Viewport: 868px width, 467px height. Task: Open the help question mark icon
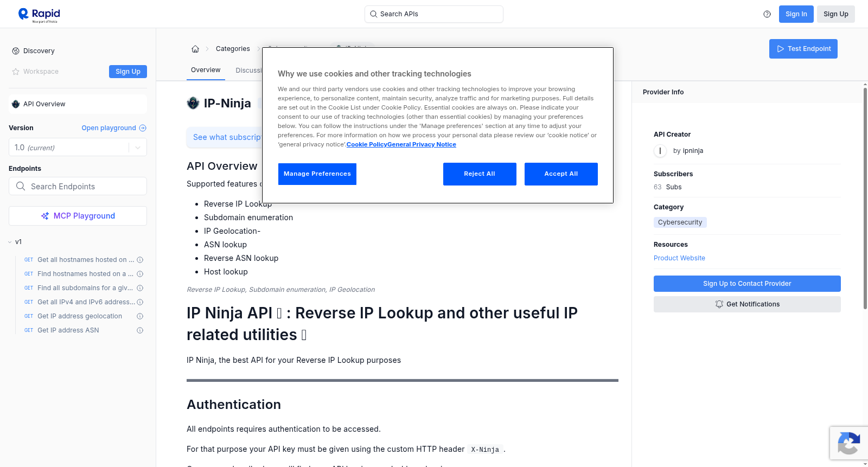tap(767, 14)
